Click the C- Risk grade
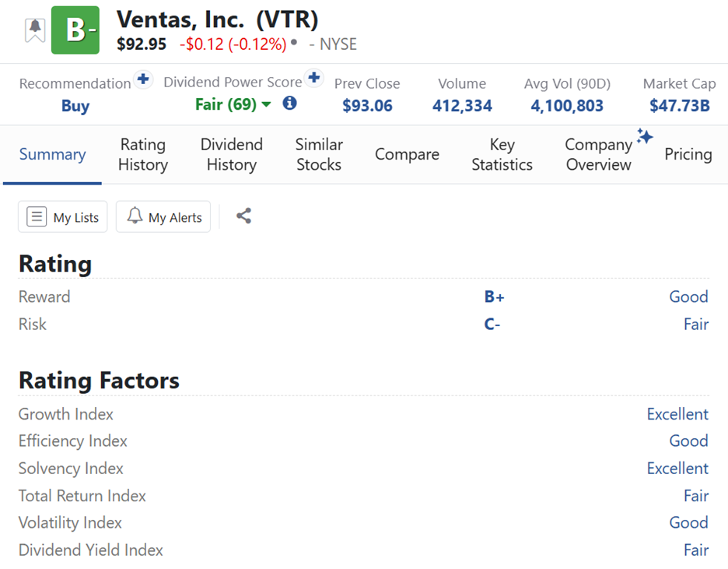Viewport: 728px width, 569px height. coord(492,325)
